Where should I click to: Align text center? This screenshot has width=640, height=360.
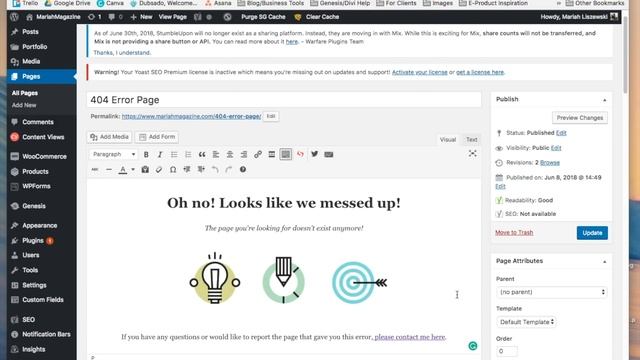click(230, 154)
